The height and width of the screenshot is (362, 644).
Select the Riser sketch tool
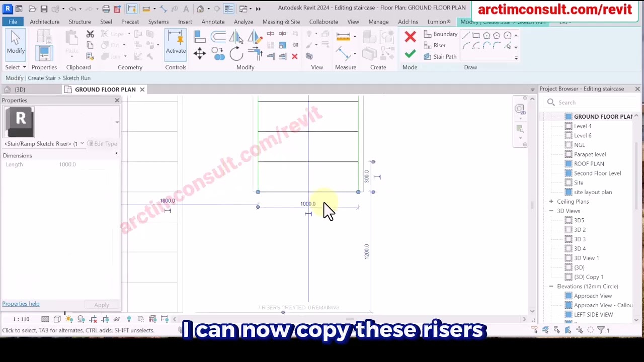pos(435,45)
